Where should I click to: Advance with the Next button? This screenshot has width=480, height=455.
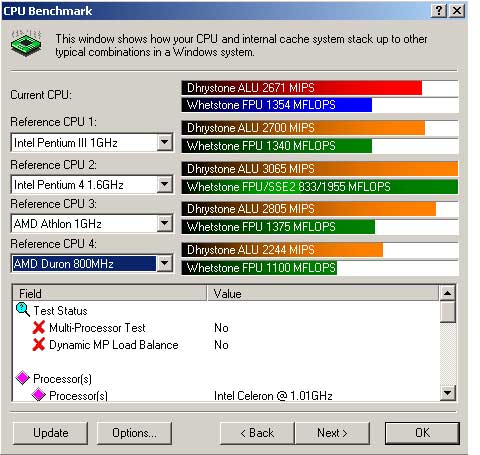tap(332, 433)
